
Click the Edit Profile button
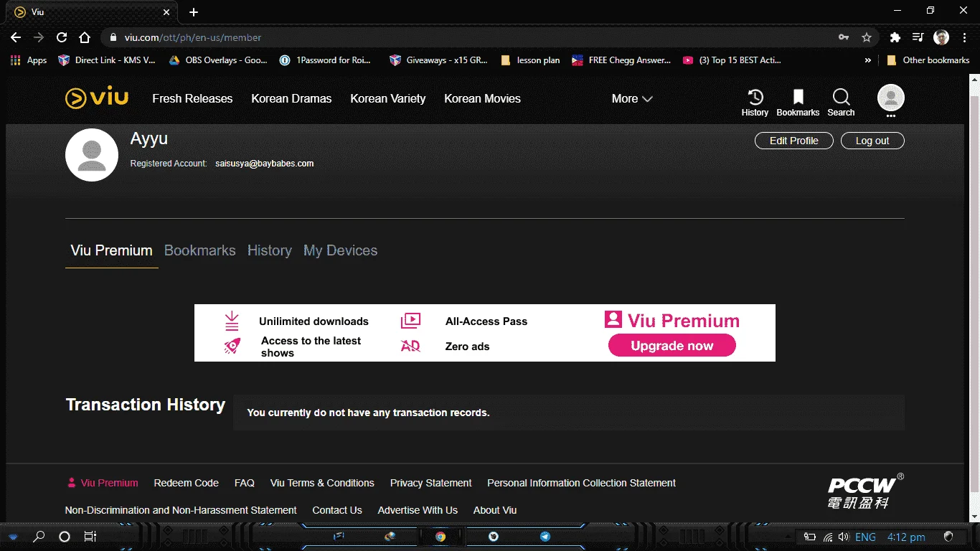click(x=794, y=141)
